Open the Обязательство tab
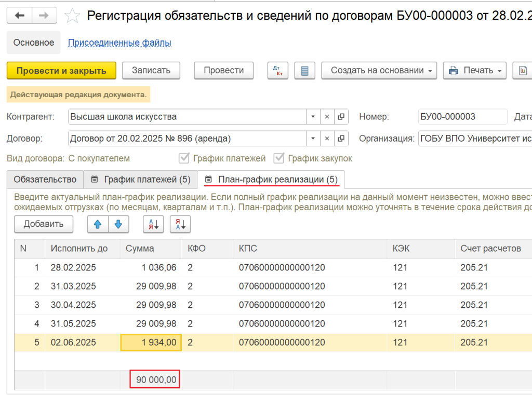This screenshot has width=532, height=395. pyautogui.click(x=45, y=180)
